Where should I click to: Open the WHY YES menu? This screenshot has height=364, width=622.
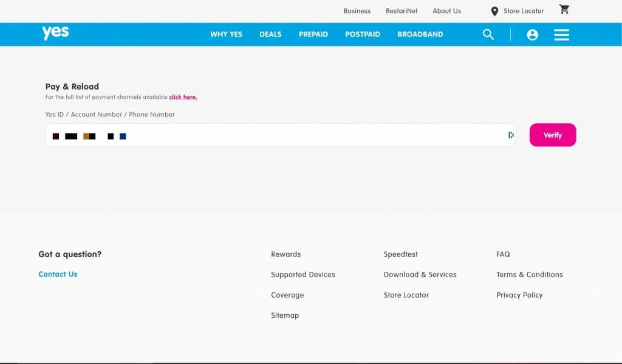tap(226, 35)
